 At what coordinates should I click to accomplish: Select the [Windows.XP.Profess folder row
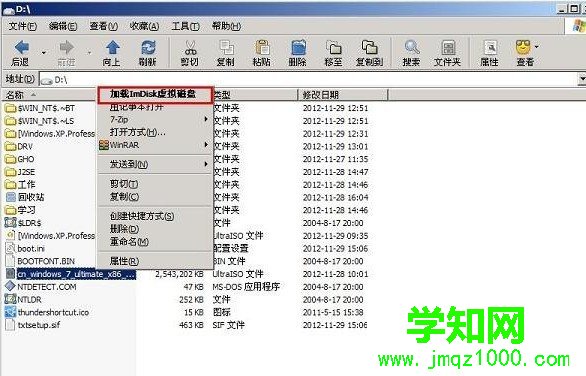pos(50,134)
